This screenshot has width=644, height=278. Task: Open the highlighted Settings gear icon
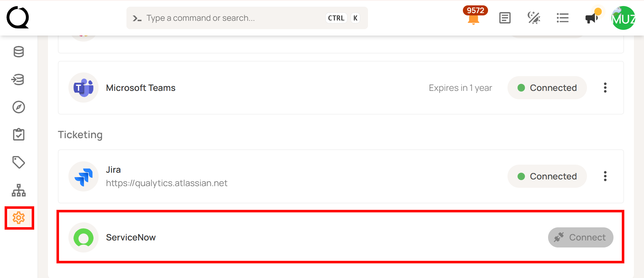tap(19, 218)
